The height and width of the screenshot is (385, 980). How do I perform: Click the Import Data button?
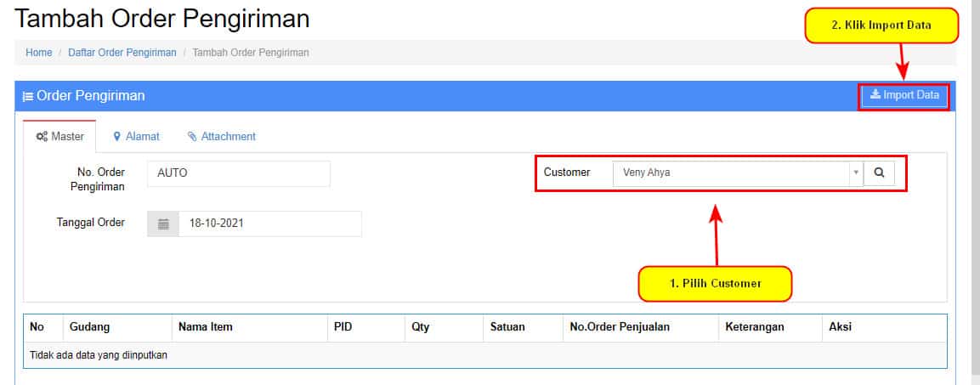pyautogui.click(x=904, y=95)
